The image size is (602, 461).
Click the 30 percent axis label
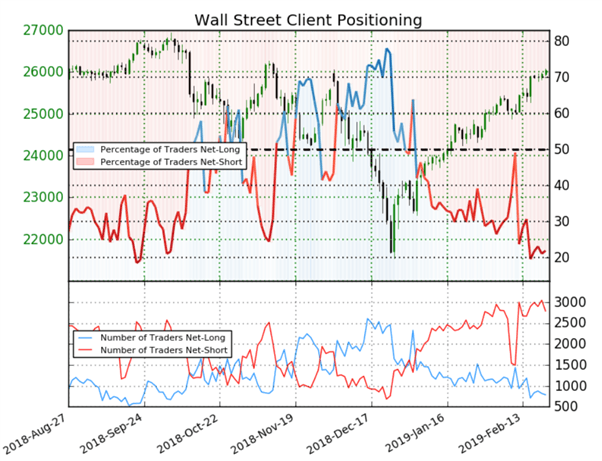[562, 221]
